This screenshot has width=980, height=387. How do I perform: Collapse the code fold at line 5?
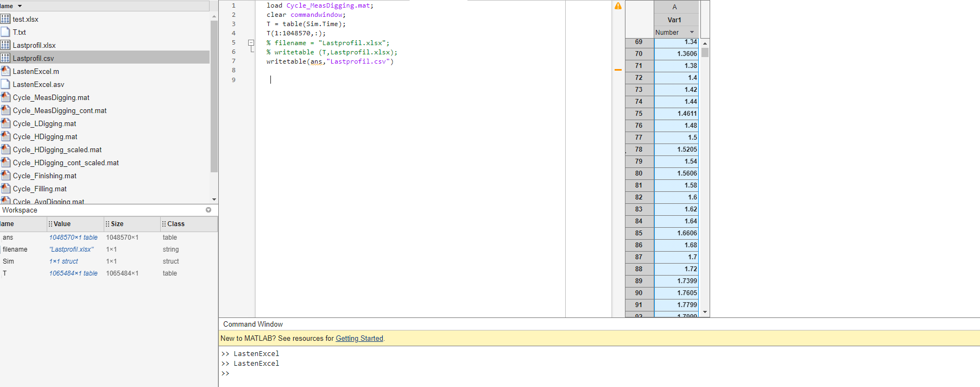251,42
